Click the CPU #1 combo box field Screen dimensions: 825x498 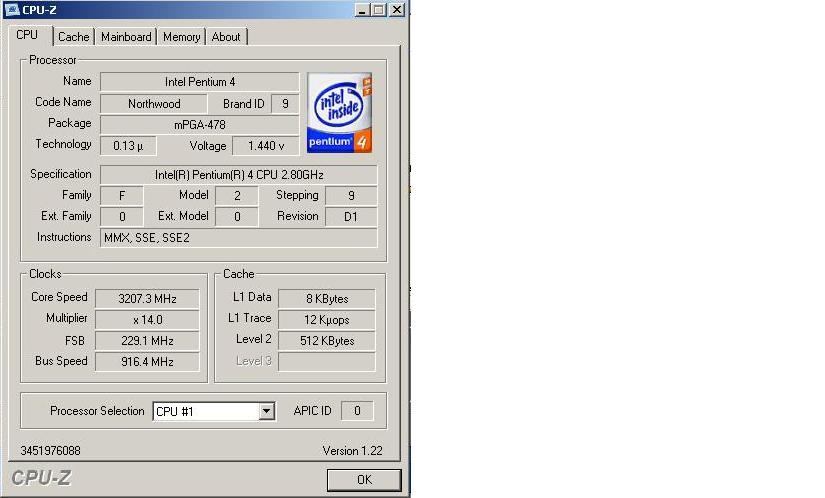click(214, 411)
